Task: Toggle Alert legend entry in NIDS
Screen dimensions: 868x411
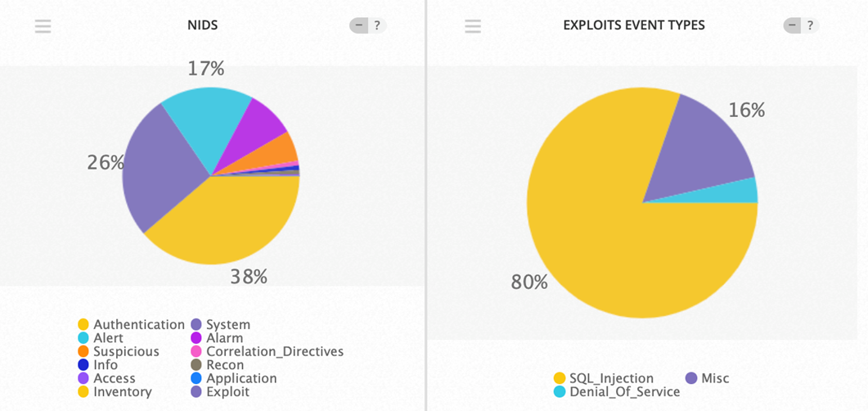Action: [x=101, y=338]
